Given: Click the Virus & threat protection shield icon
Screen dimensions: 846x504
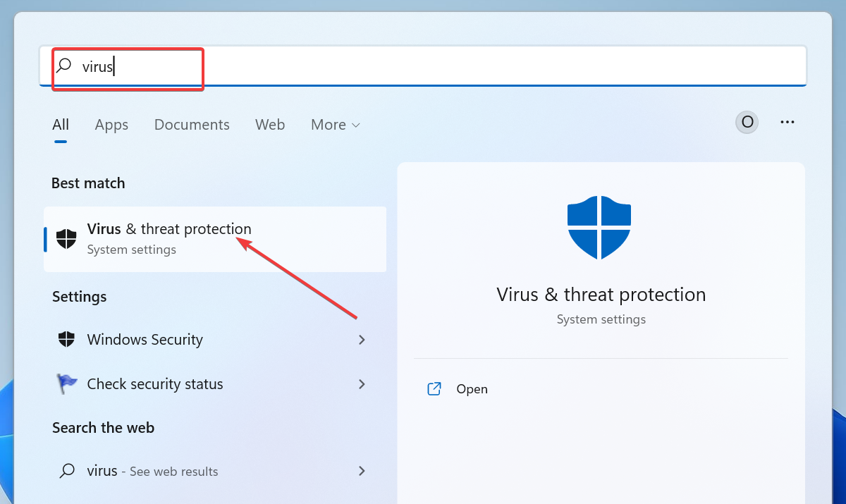Looking at the screenshot, I should pyautogui.click(x=66, y=239).
